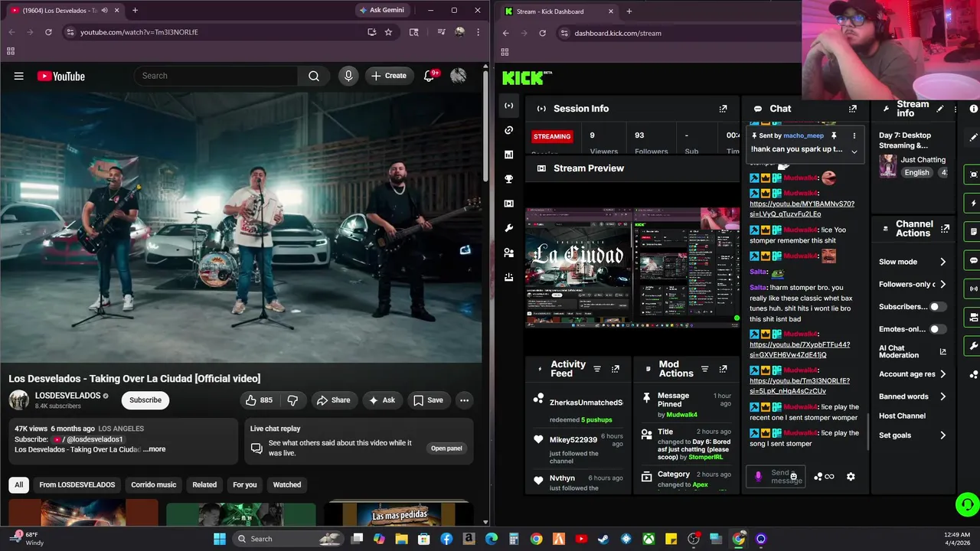Screen dimensions: 980x551
Task: Select the Corrido music chip
Action: tap(154, 484)
